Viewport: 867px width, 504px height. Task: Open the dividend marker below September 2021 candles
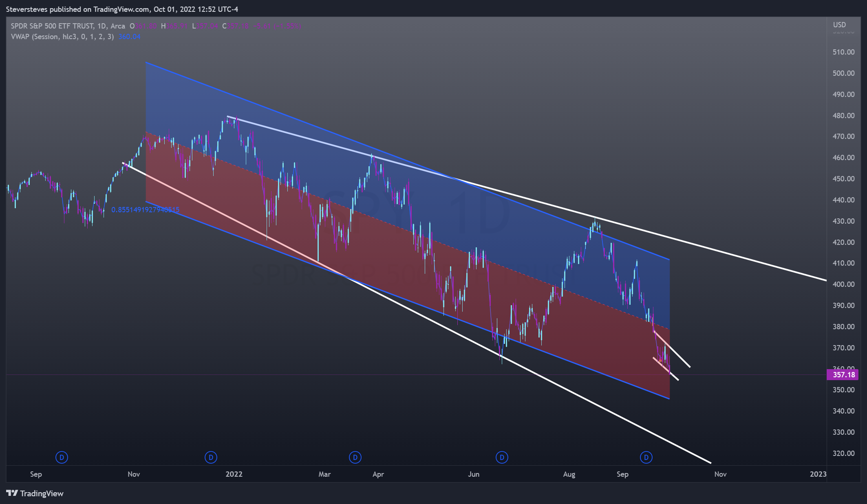click(62, 458)
